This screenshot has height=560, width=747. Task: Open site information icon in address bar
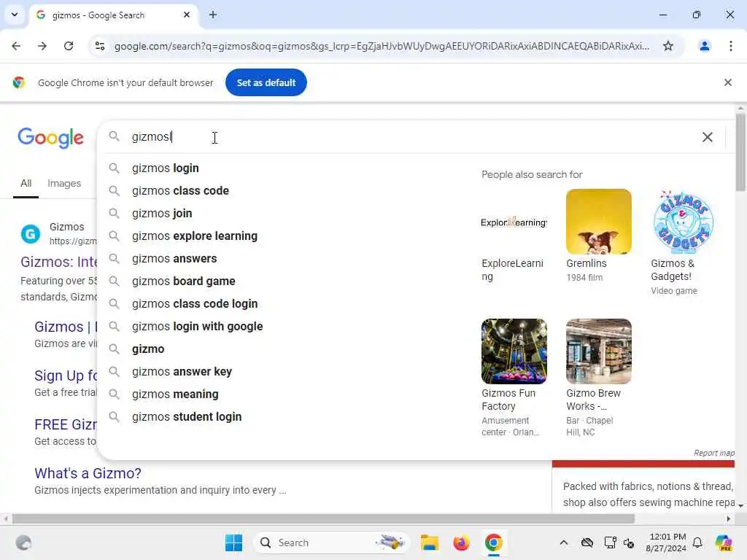coord(100,46)
